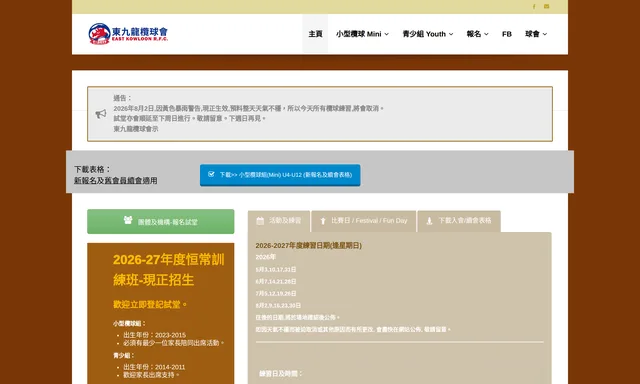640x384 pixels.
Task: Expand the 青少組 Youth menu
Action: point(428,34)
